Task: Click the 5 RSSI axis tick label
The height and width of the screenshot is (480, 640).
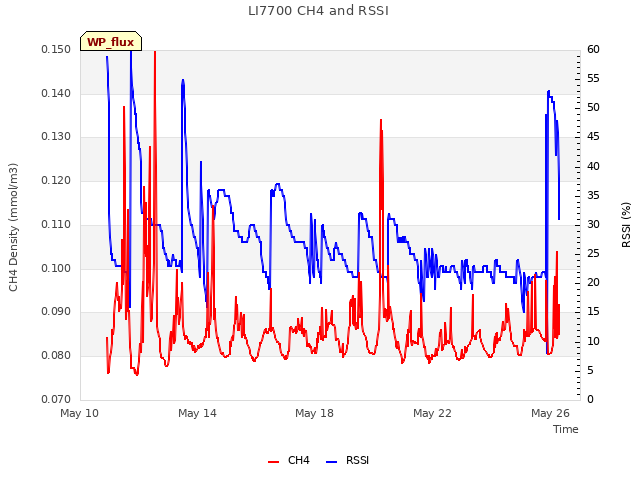Action: click(590, 371)
